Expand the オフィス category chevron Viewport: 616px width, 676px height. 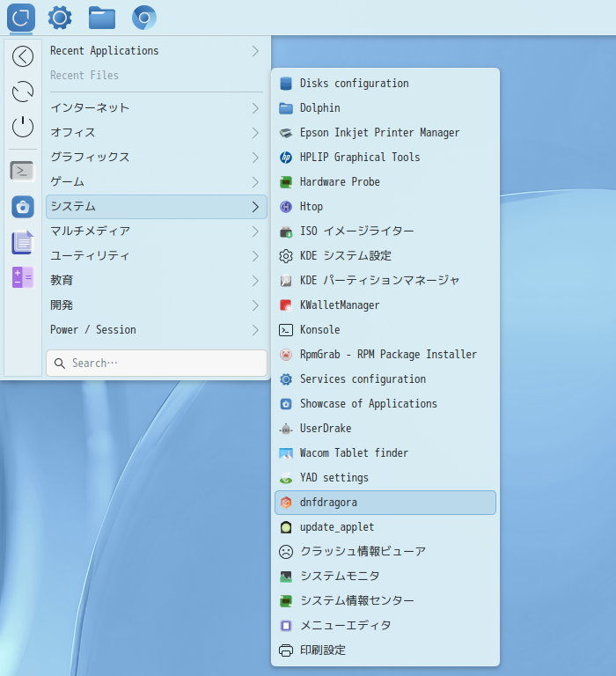pyautogui.click(x=255, y=132)
